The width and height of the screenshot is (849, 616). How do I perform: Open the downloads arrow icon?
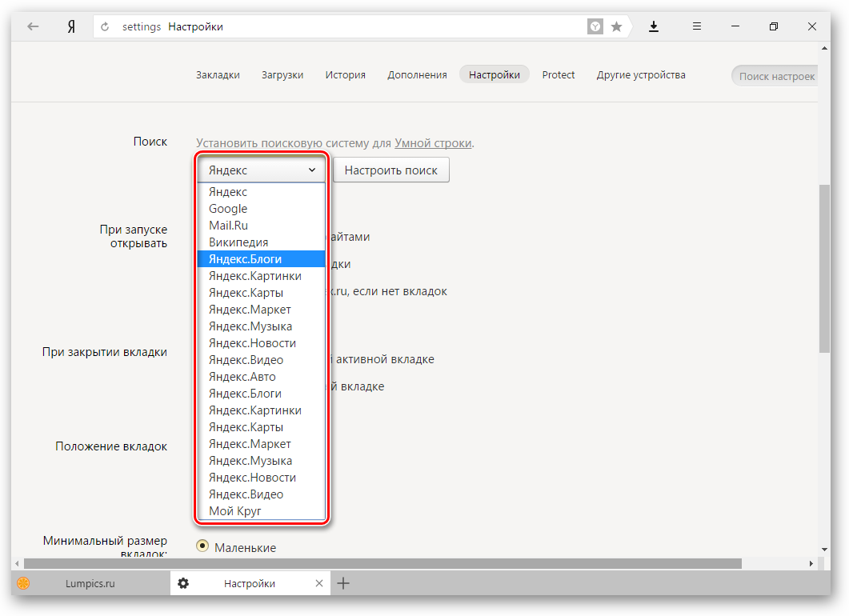click(654, 26)
